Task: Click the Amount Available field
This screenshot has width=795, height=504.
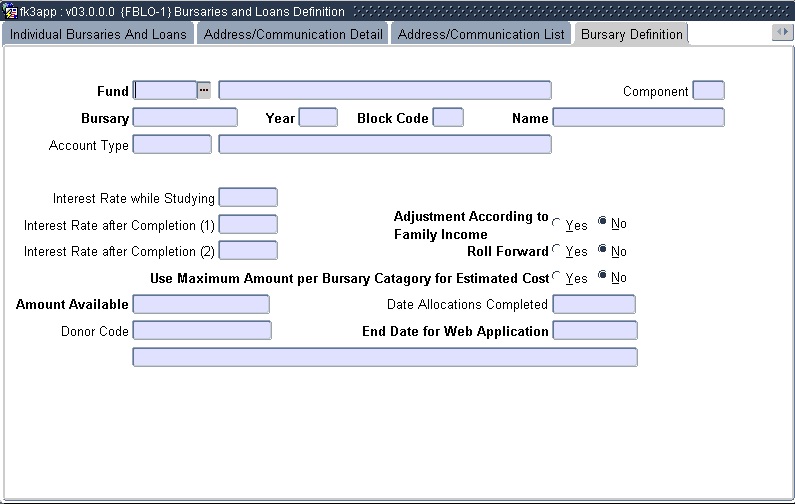Action: (201, 304)
